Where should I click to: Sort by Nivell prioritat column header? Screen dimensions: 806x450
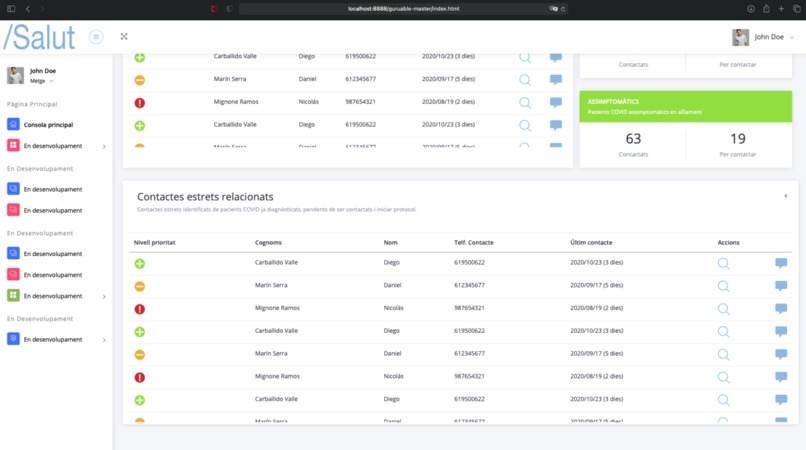click(154, 242)
